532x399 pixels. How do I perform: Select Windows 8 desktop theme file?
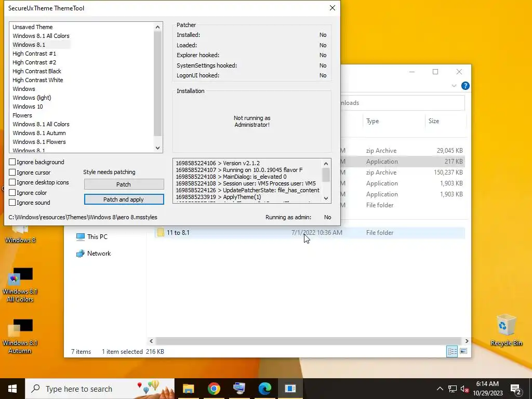[x=20, y=235]
